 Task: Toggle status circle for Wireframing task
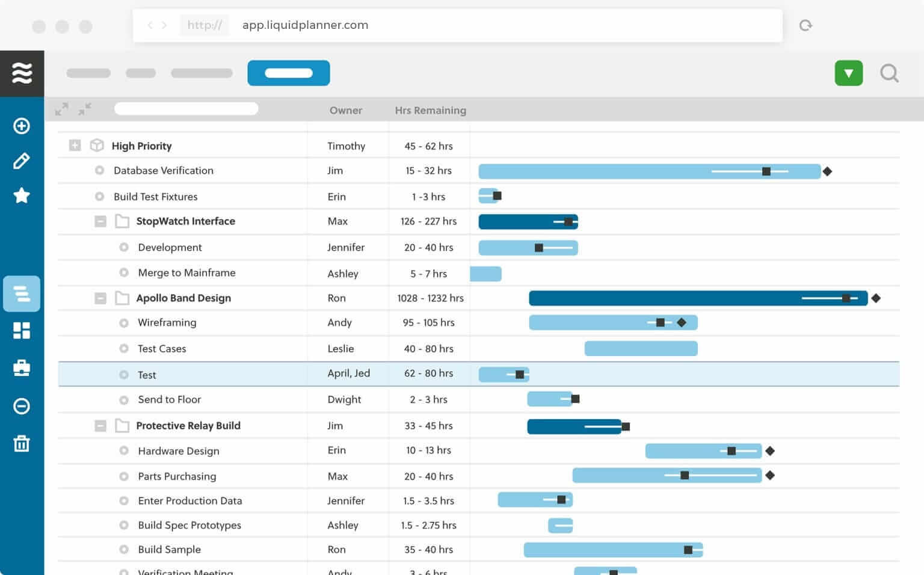(x=124, y=323)
